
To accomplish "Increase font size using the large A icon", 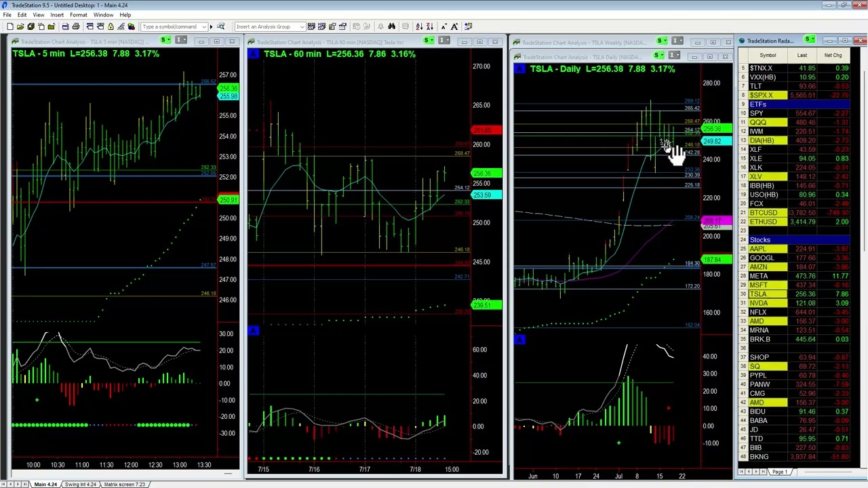I will coord(454,26).
